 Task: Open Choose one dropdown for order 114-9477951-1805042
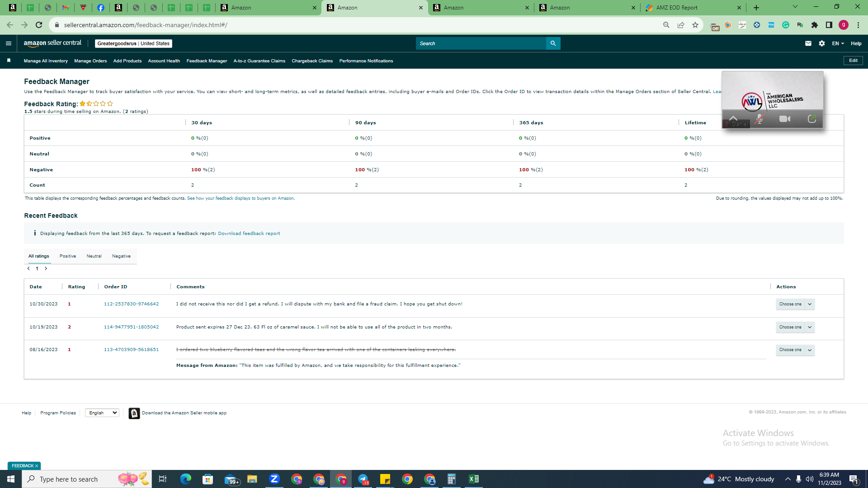point(795,327)
